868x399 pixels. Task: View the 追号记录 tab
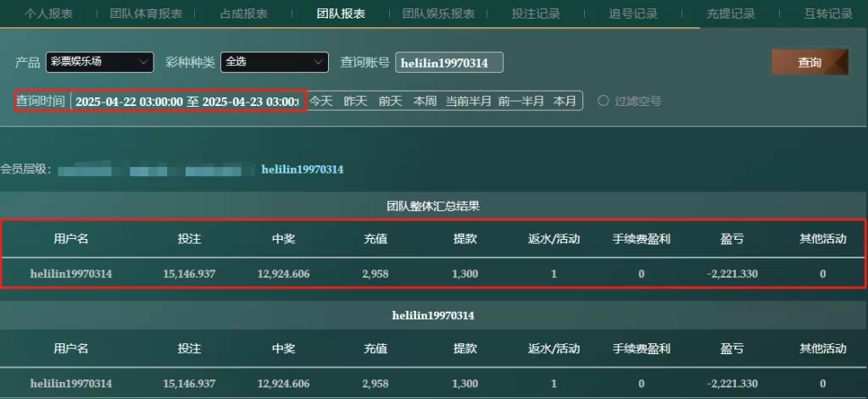click(633, 14)
